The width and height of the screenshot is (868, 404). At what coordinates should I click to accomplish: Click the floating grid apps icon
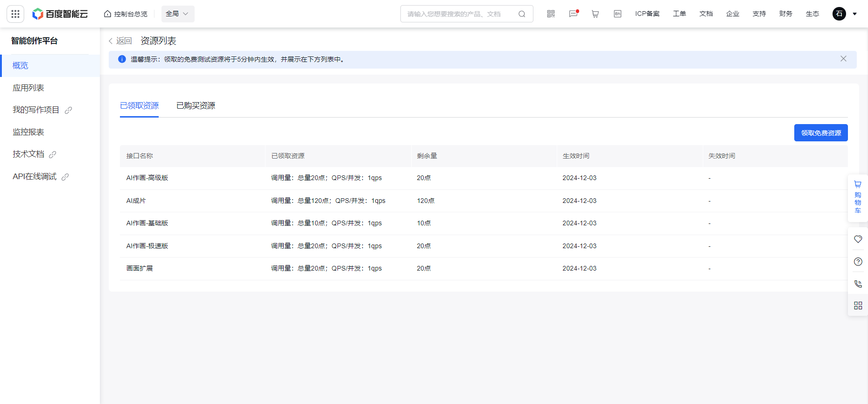click(858, 306)
